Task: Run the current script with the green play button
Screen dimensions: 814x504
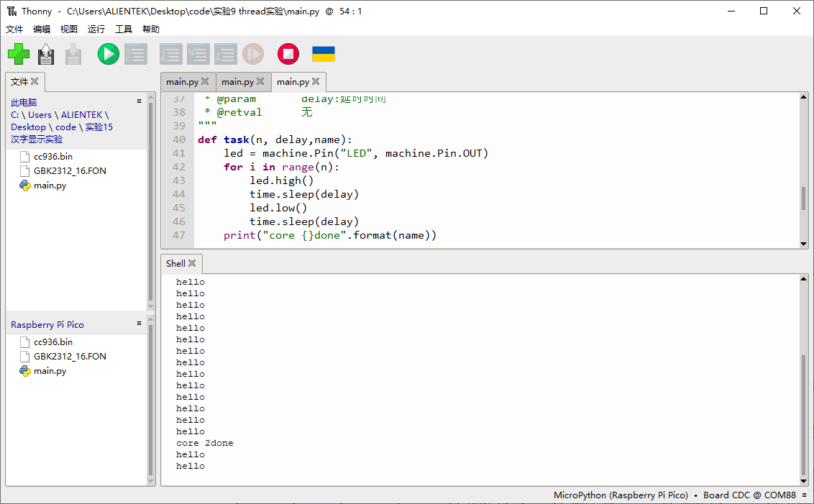Action: (109, 54)
